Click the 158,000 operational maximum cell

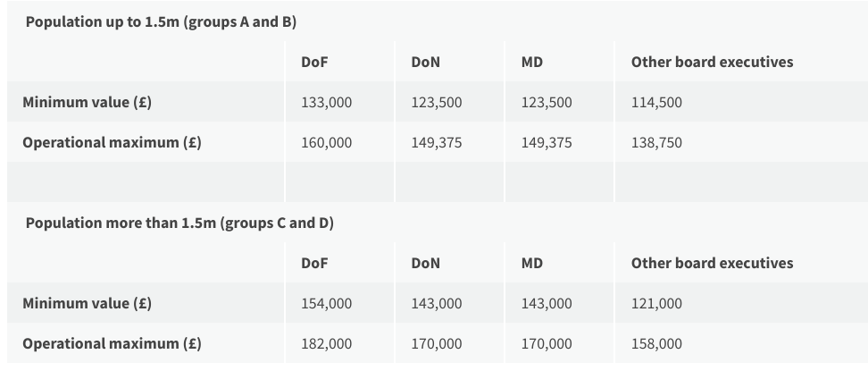pos(656,344)
